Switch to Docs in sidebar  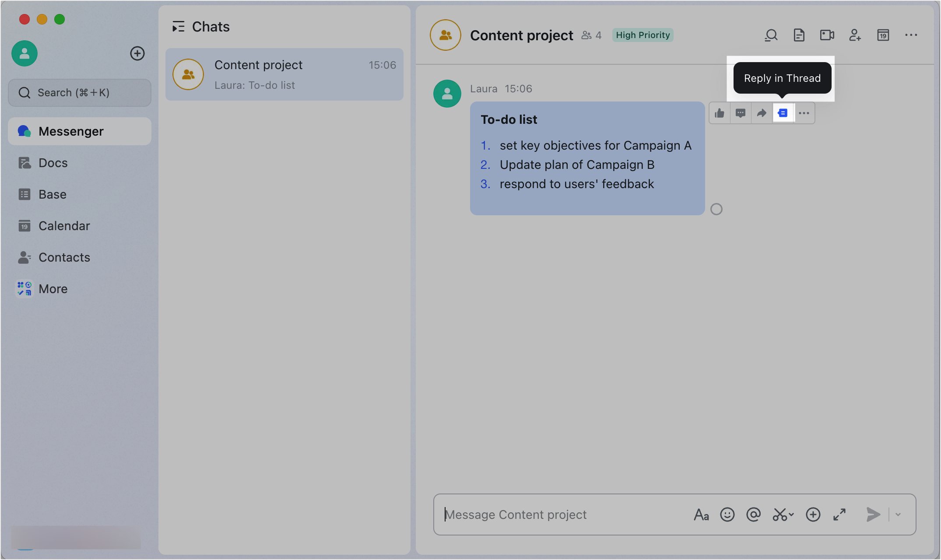53,163
